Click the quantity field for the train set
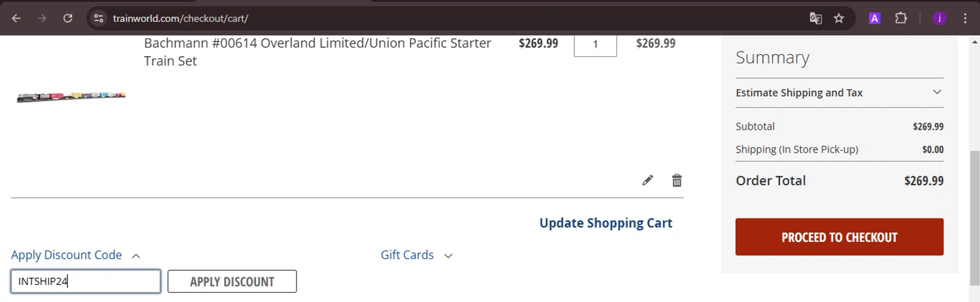 pos(595,44)
